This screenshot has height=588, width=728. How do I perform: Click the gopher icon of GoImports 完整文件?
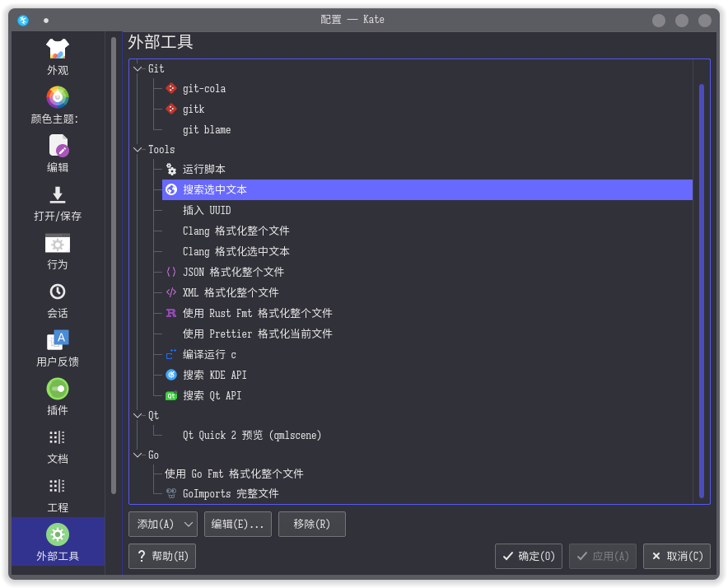171,493
